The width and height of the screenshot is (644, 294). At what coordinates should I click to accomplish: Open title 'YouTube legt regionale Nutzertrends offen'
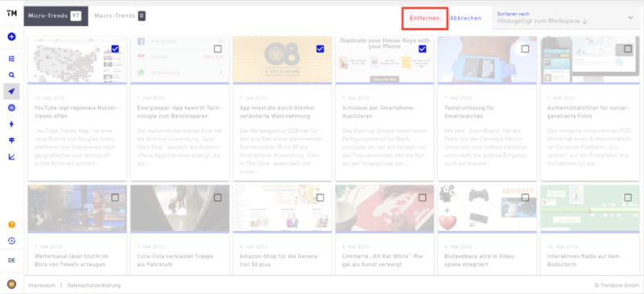[76, 112]
